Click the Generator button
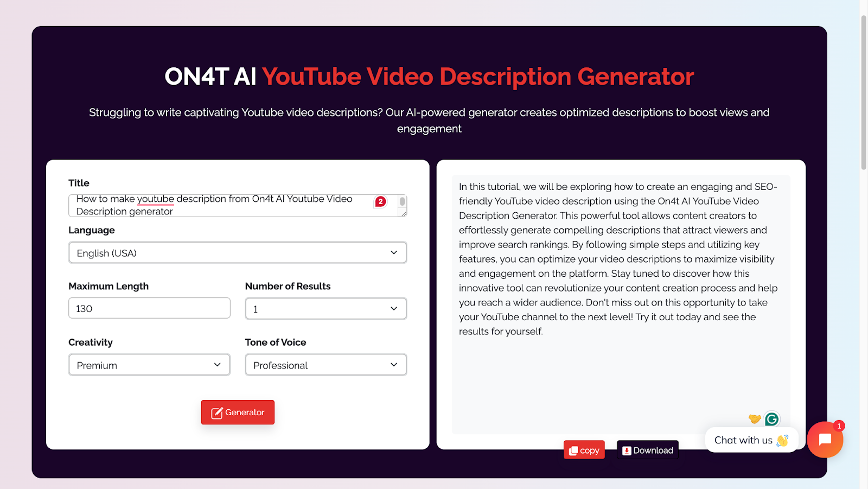Screen dimensions: 868x489 238,412
